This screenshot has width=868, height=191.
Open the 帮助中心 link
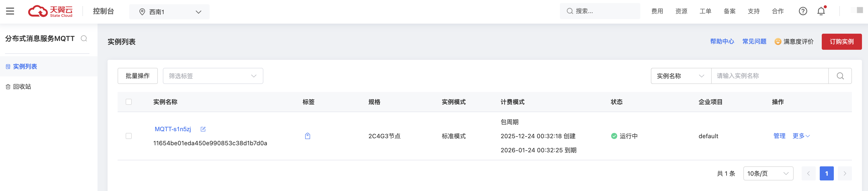click(x=722, y=41)
